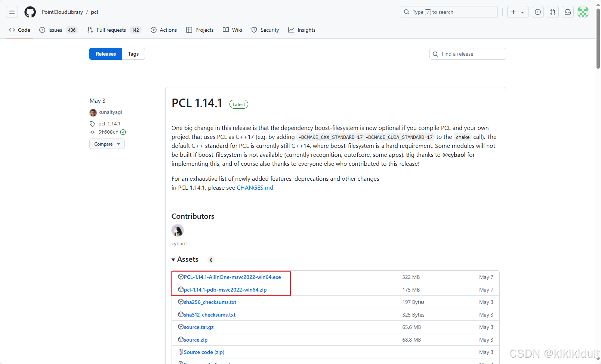This screenshot has height=364, width=601.
Task: Click package icon beside AllInOne exe
Action: pyautogui.click(x=181, y=277)
